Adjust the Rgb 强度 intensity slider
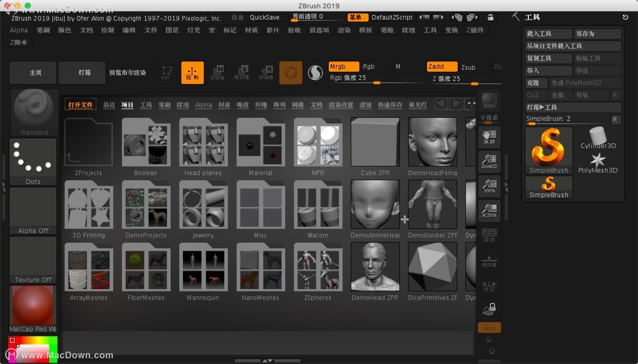Screen dimensions: 638x364 [376, 79]
